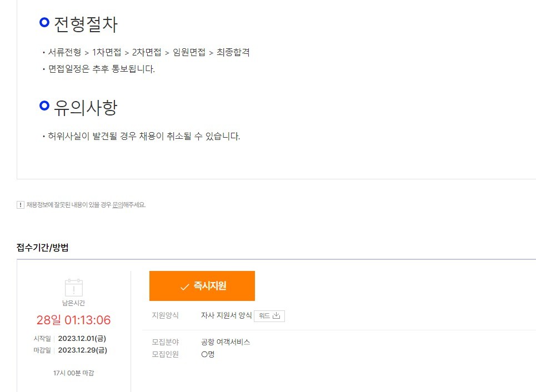Screen dimensions: 536x392
Task: Click the download arrow icon next to 워드
Action: (276, 315)
